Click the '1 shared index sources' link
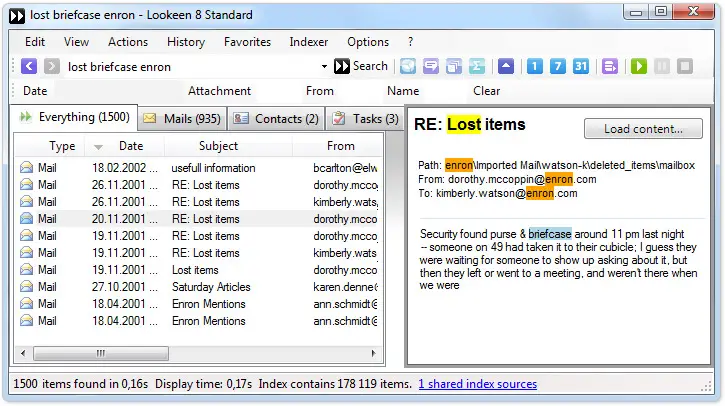Screen dimensions: 725x406 point(478,384)
